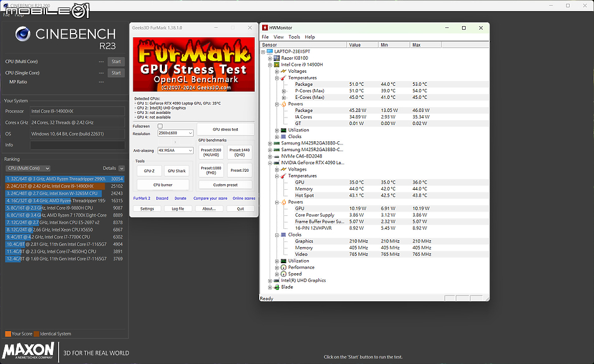Click the NVMe CA6-8D2048 drive icon
This screenshot has width=594, height=364.
coord(276,156)
